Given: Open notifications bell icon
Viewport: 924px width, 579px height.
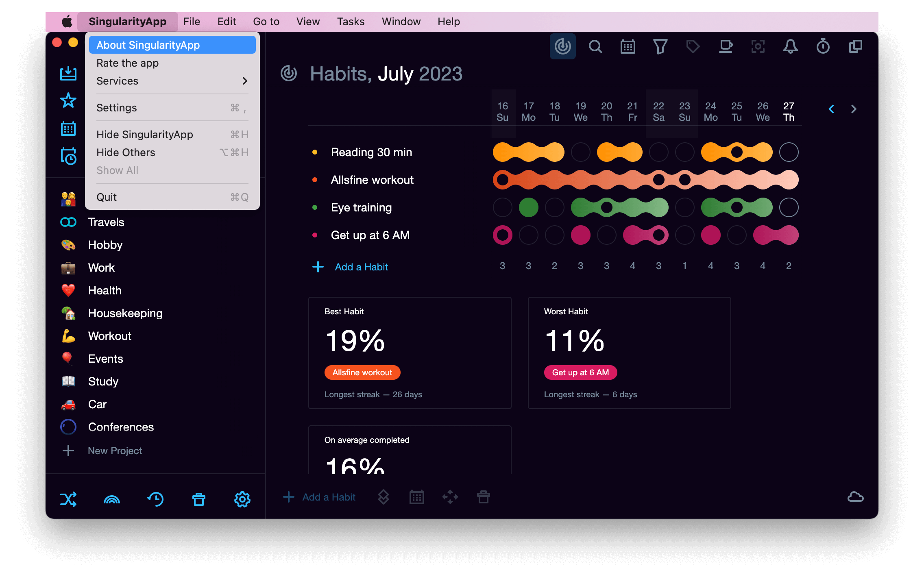Looking at the screenshot, I should coord(791,47).
